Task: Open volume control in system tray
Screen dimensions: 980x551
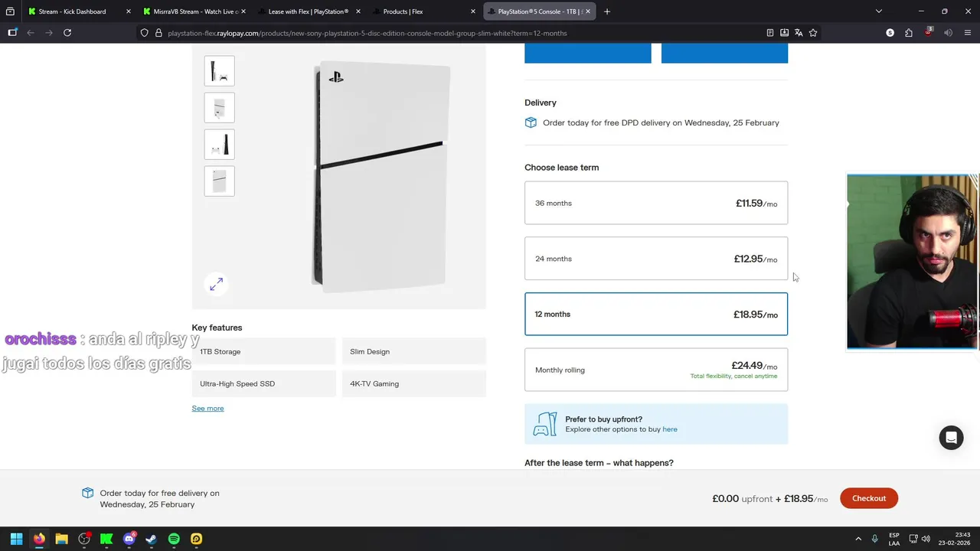Action: point(926,539)
